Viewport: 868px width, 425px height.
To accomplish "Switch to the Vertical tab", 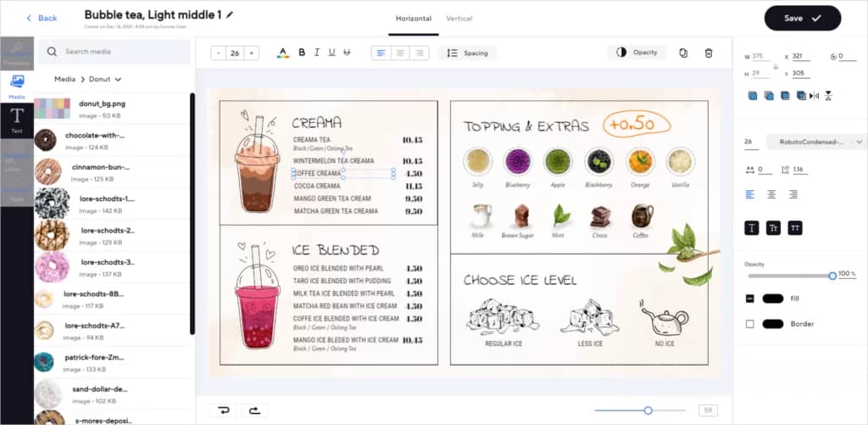I will point(459,19).
